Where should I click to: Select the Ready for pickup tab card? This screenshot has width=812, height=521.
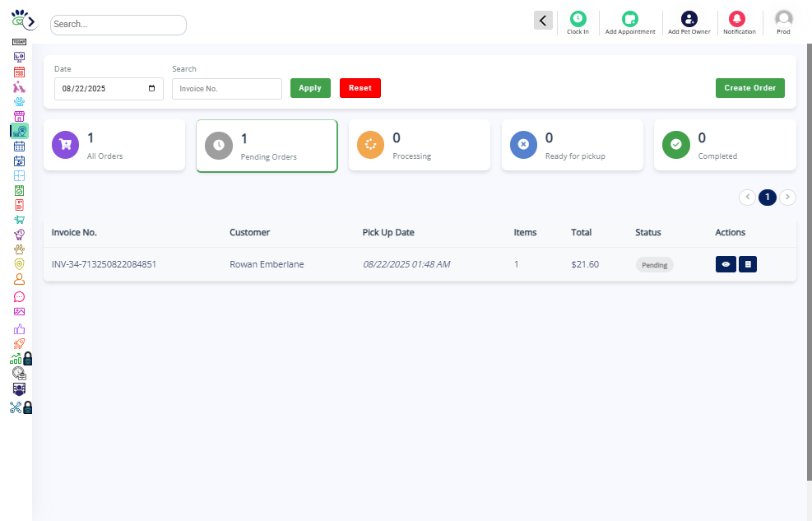click(573, 145)
